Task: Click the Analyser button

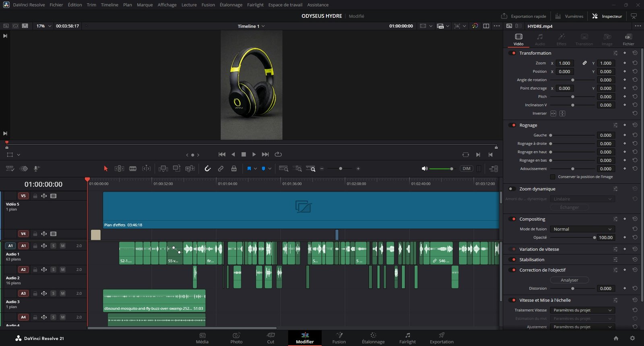Action: coord(569,280)
